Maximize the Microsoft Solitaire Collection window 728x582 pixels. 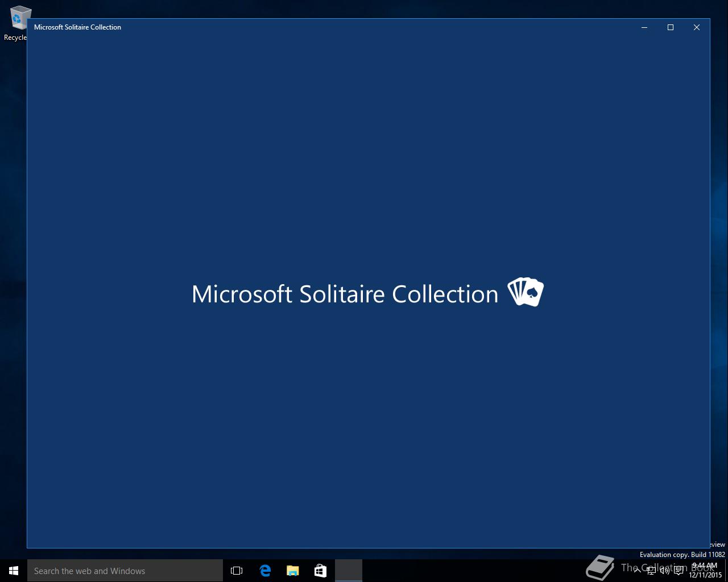point(671,27)
